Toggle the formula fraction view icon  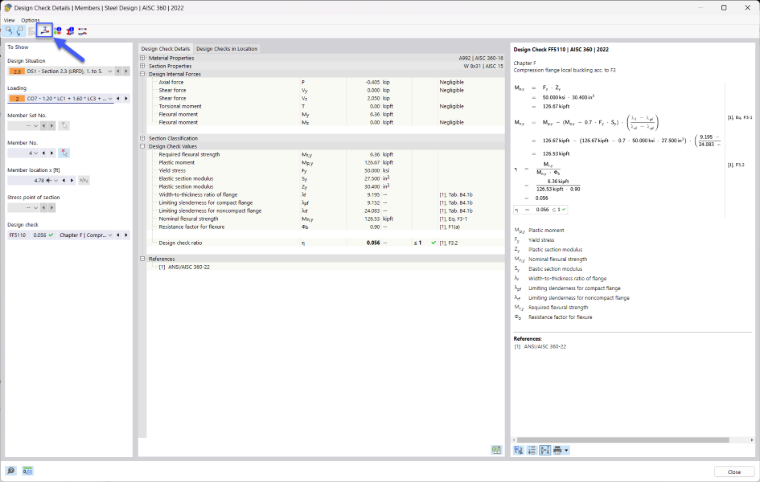[x=545, y=450]
